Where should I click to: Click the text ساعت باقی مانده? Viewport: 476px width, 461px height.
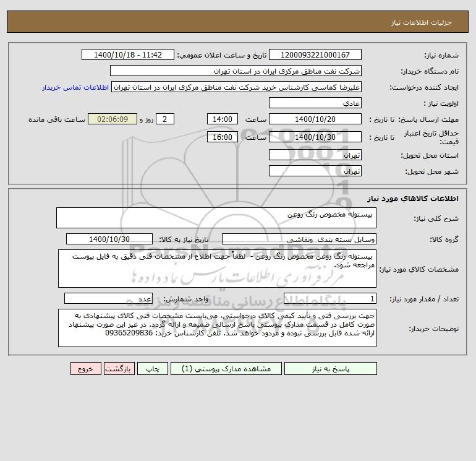tap(57, 119)
